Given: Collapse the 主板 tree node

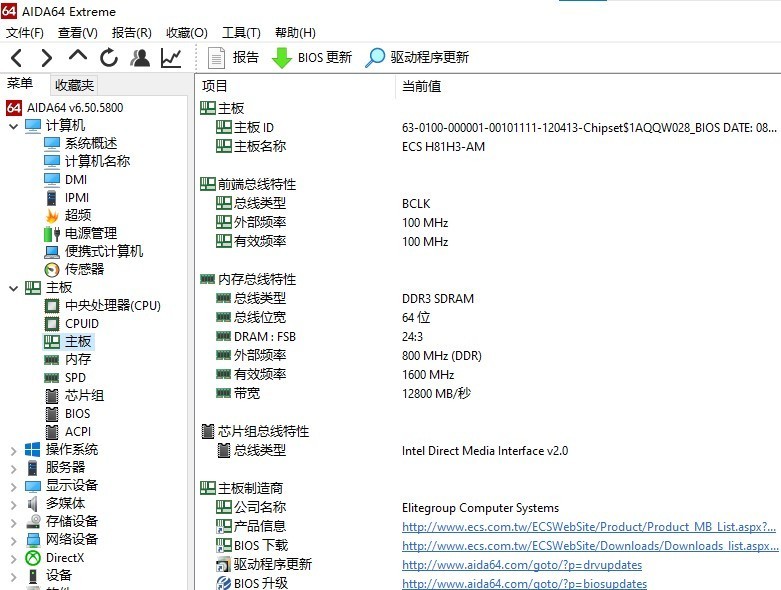Looking at the screenshot, I should pos(13,288).
